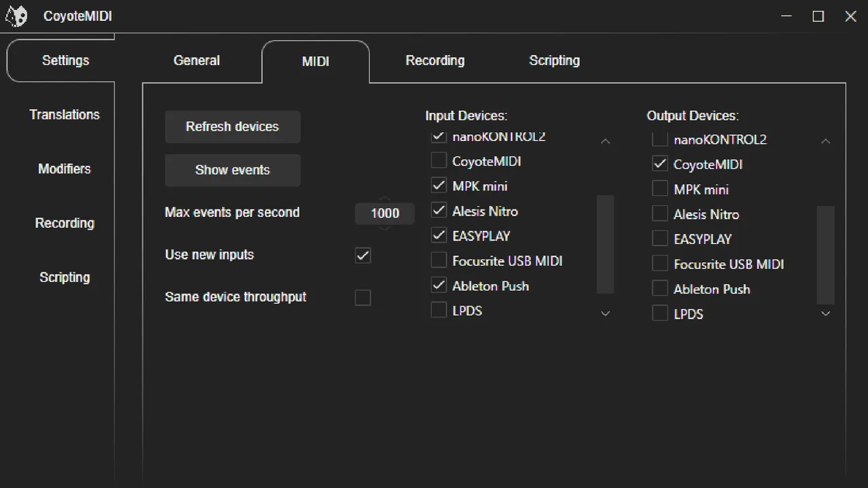Click the Input Devices scroll up arrow

coord(606,141)
